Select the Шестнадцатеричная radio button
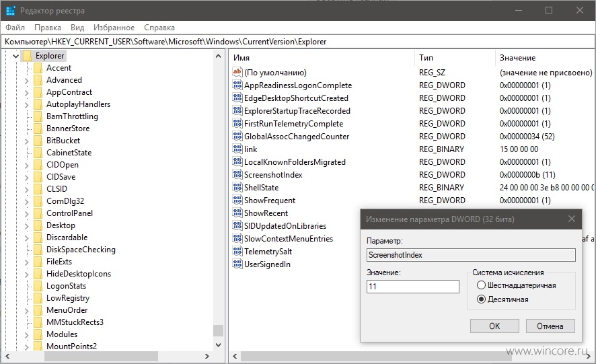596x364 pixels. 481,285
